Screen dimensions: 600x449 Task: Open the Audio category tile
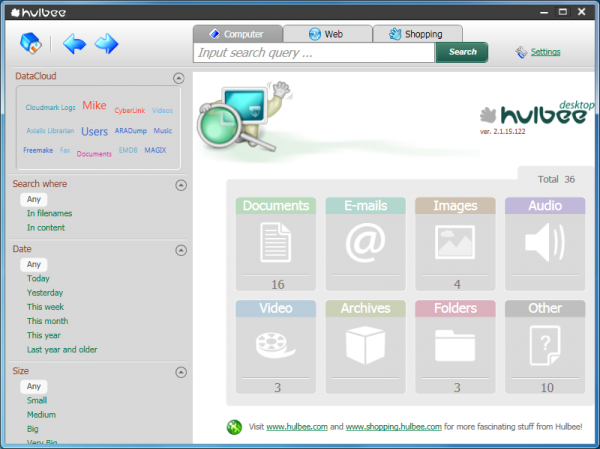545,244
